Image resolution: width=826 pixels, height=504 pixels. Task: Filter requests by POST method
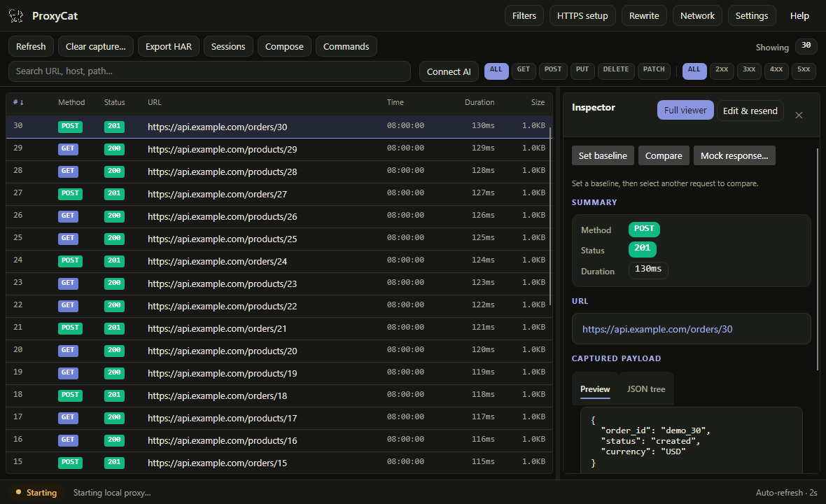point(552,71)
